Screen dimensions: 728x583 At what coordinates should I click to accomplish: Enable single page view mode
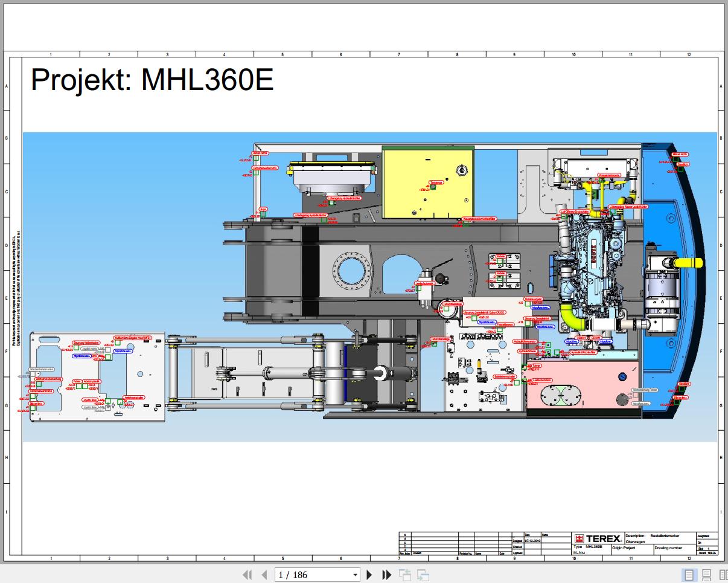tap(689, 575)
